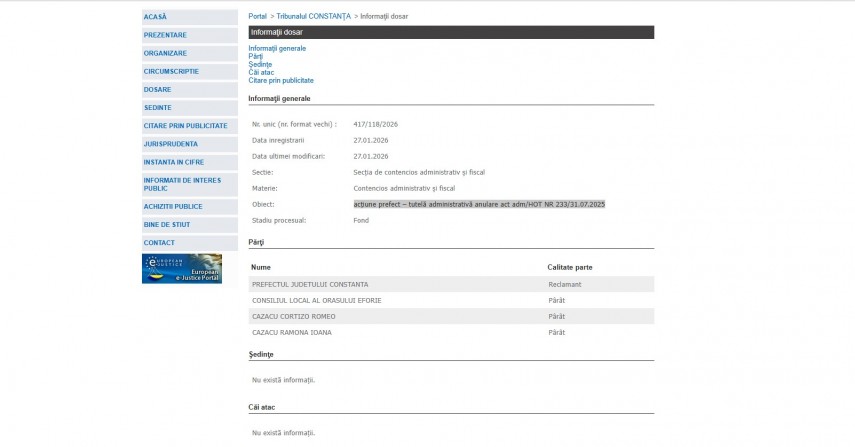Click INFORMAȚII DE INTERES PUBLIC menu item
The image size is (855, 447).
tap(181, 184)
